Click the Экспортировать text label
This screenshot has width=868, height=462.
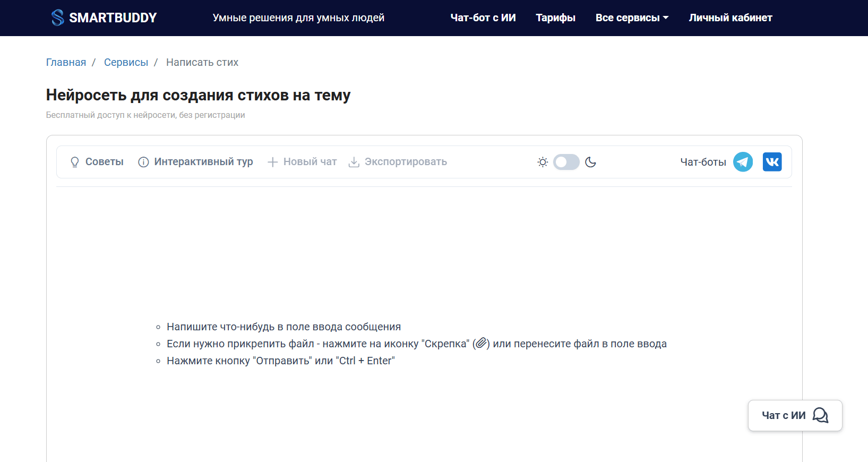(x=406, y=162)
